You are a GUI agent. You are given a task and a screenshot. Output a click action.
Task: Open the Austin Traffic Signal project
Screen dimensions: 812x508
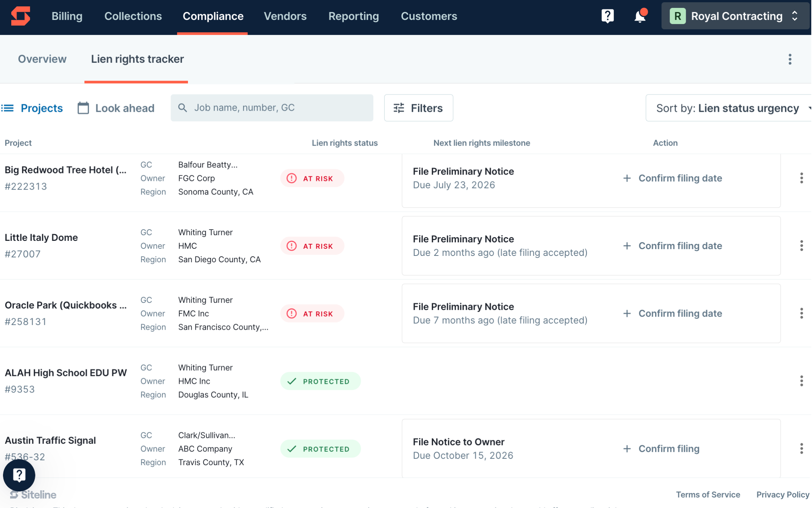(x=50, y=440)
